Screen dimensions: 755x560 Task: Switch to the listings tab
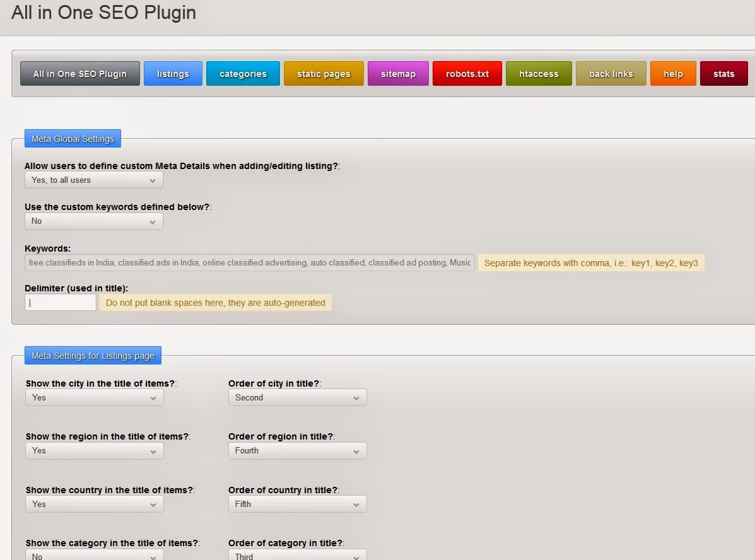pyautogui.click(x=173, y=74)
